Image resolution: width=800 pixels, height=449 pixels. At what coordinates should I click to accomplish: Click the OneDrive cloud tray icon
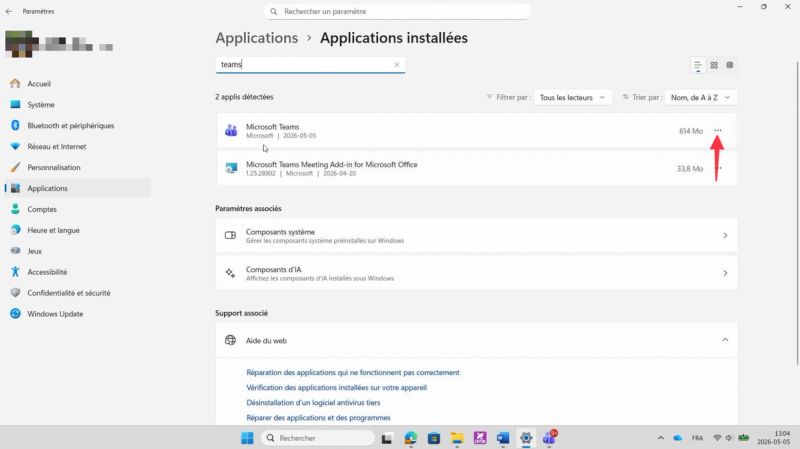[678, 438]
